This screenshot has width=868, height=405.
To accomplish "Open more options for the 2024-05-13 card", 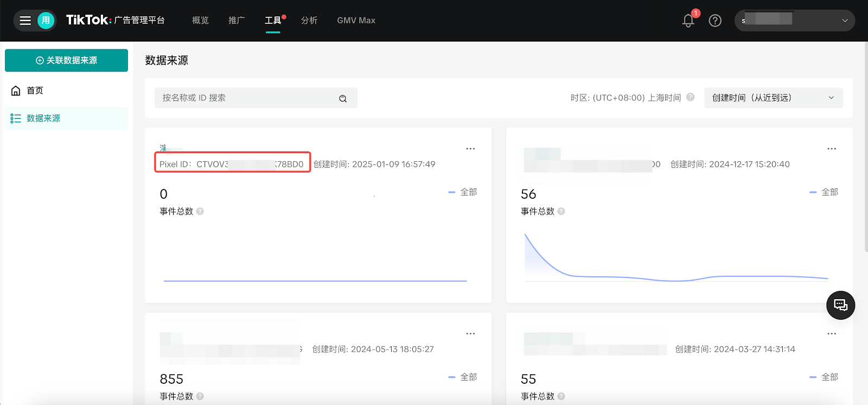I will [x=470, y=334].
